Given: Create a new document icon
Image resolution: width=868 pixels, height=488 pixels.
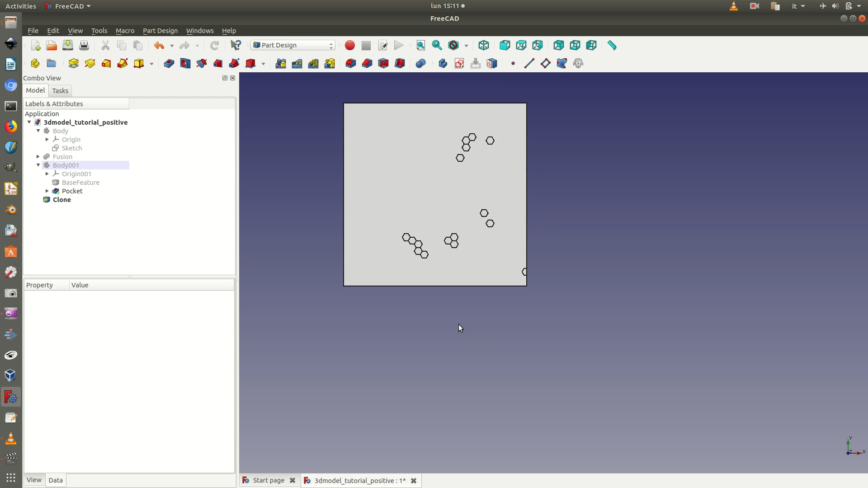Looking at the screenshot, I should pos(35,45).
